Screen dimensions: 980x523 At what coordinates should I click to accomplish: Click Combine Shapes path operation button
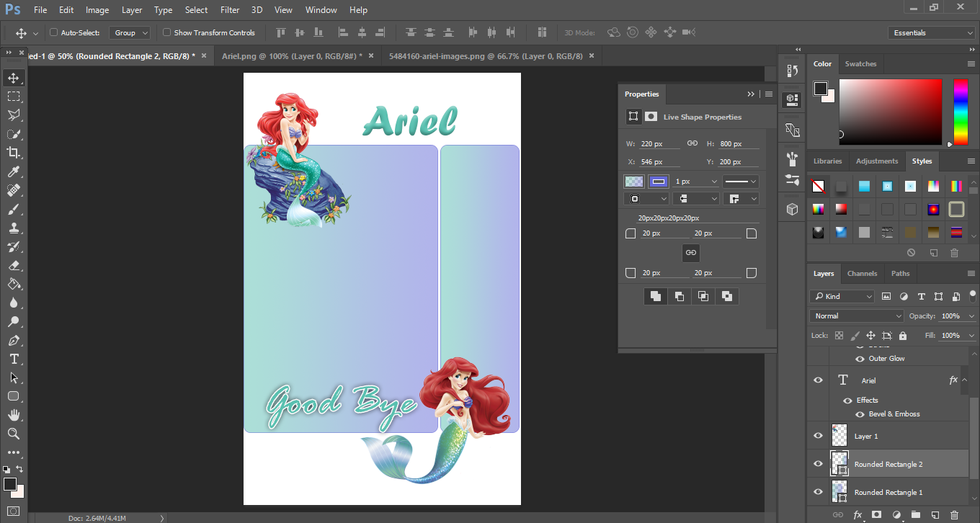coord(656,296)
